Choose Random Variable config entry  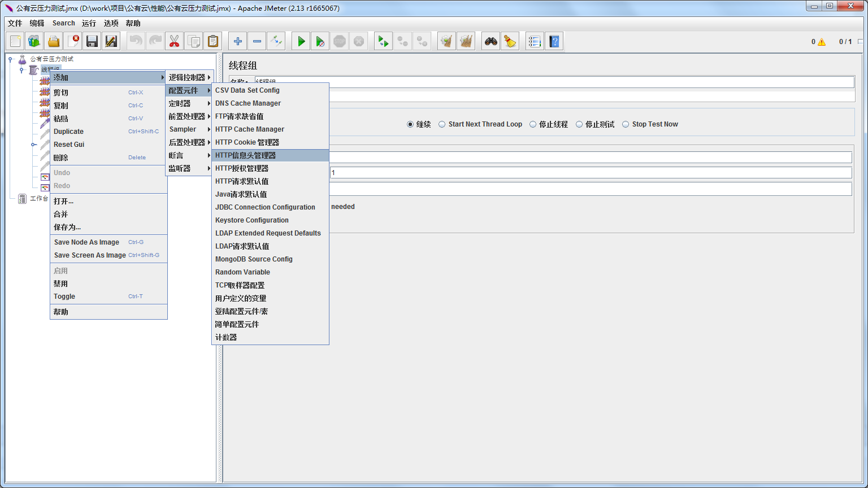coord(270,272)
